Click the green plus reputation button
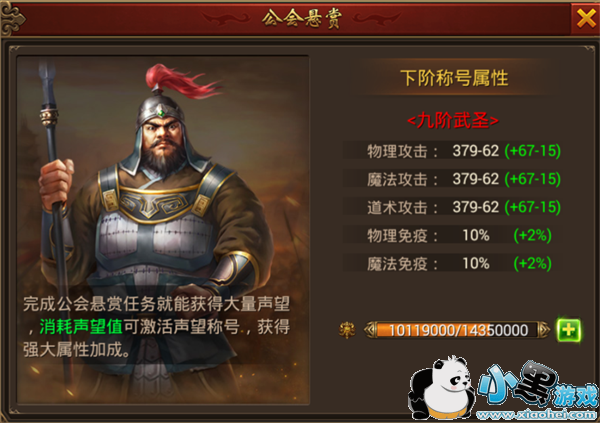 [569, 330]
